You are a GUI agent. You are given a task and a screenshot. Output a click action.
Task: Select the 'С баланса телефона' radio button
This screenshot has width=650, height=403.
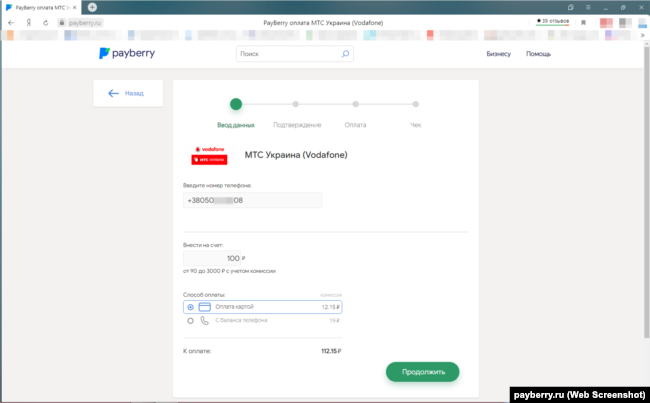point(191,321)
